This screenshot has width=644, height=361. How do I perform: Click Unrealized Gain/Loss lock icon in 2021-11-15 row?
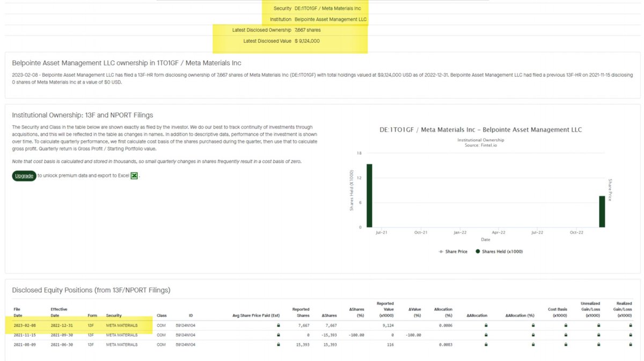pyautogui.click(x=598, y=335)
